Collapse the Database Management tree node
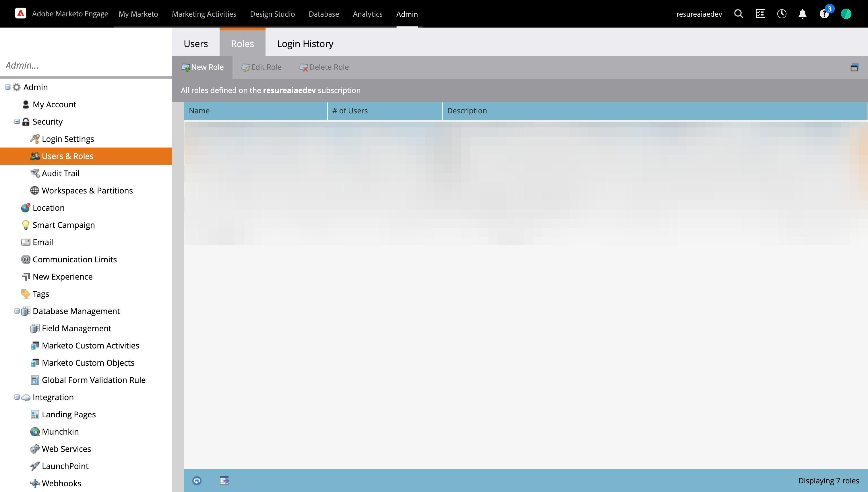 point(17,311)
